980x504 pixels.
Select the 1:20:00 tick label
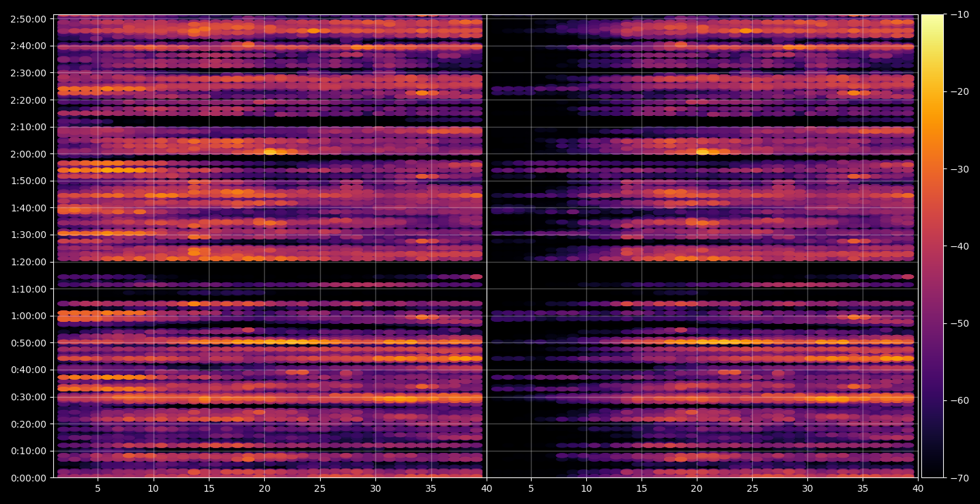[x=28, y=262]
